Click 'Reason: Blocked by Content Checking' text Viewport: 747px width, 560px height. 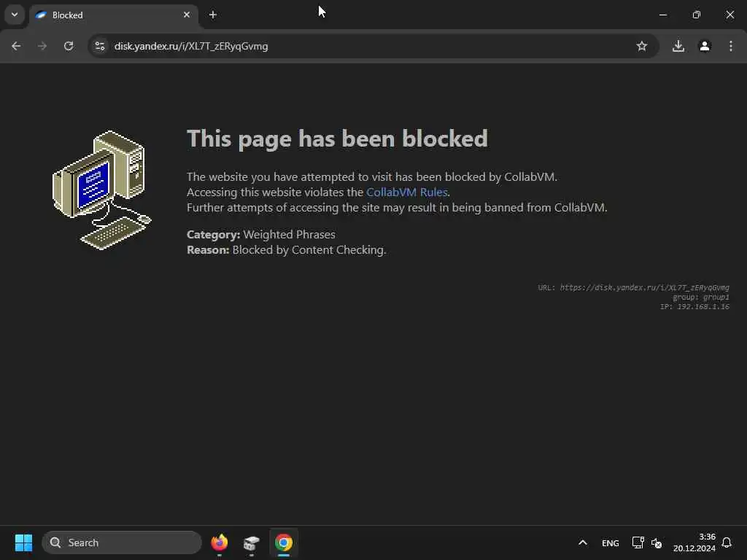(x=286, y=250)
